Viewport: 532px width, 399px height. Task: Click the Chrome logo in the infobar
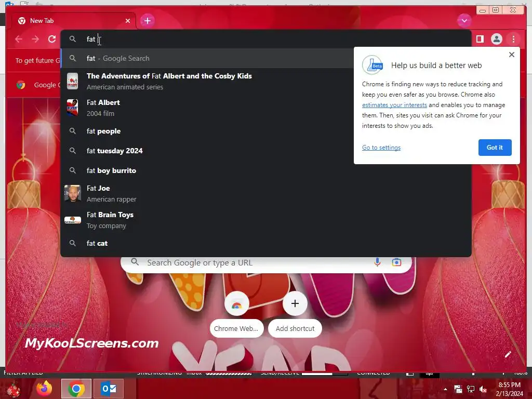pos(21,85)
